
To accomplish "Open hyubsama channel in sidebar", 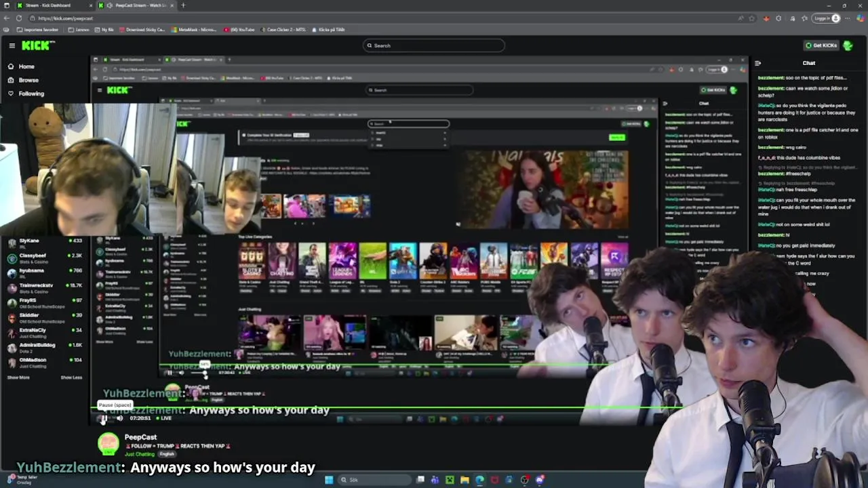I will [45, 272].
